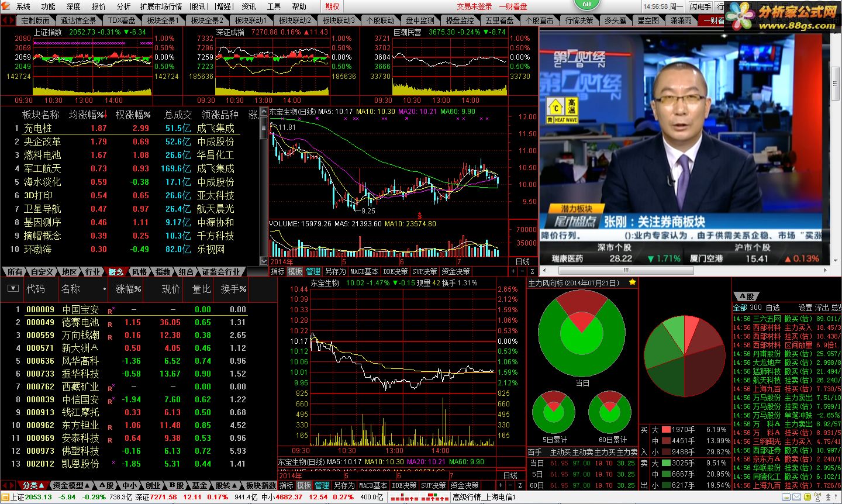
Task: Click the yellow star beside 主力风向标
Action: [632, 282]
